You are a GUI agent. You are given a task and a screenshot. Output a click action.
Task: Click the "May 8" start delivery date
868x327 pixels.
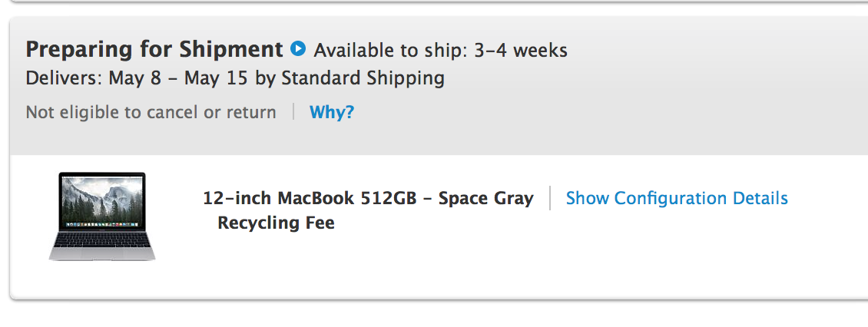tap(136, 78)
